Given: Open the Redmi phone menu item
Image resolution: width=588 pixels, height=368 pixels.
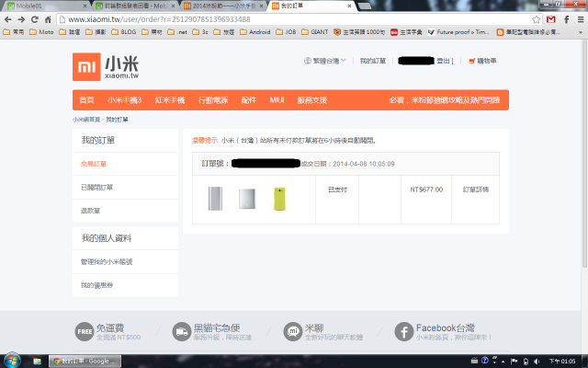Looking at the screenshot, I should point(170,100).
